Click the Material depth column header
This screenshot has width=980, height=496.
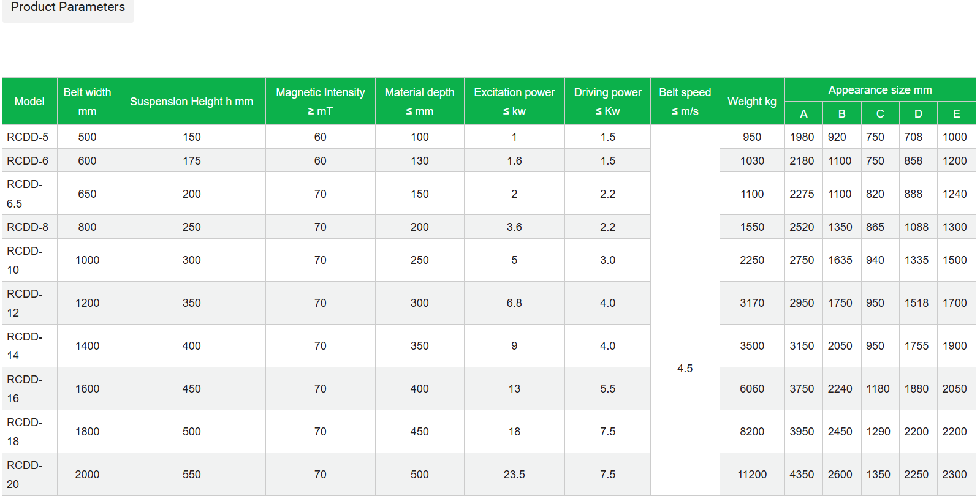coord(419,102)
